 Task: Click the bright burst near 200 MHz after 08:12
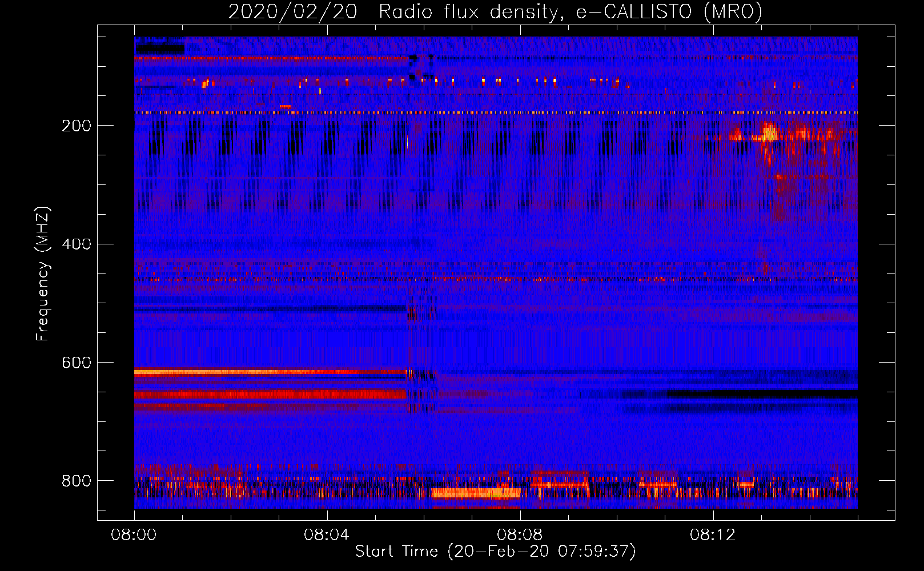click(x=770, y=134)
